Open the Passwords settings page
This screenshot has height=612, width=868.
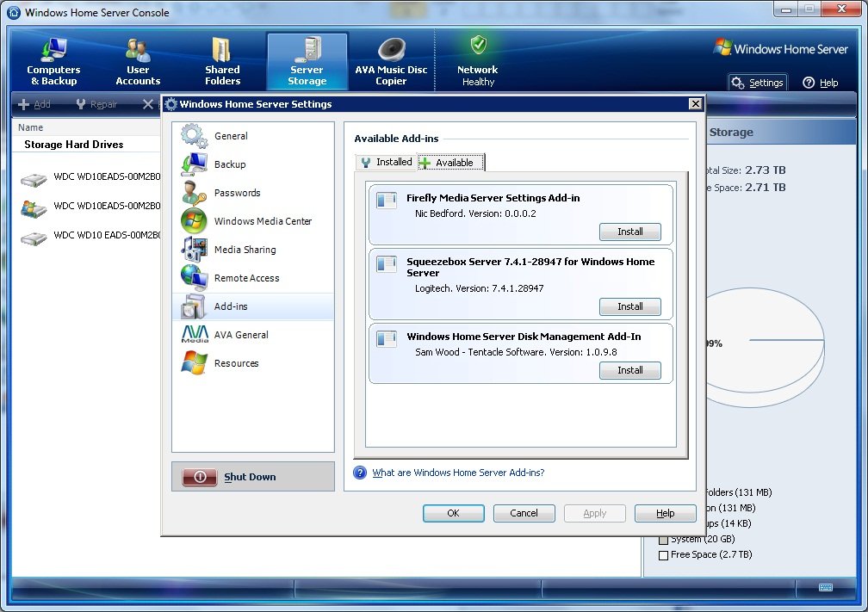(253, 193)
